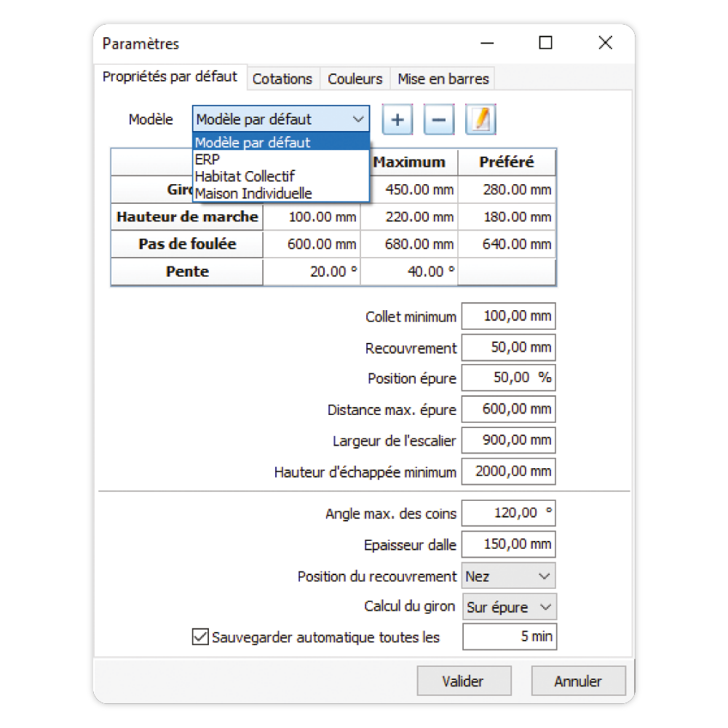Open the Couleurs tab
The width and height of the screenshot is (728, 728).
[355, 79]
